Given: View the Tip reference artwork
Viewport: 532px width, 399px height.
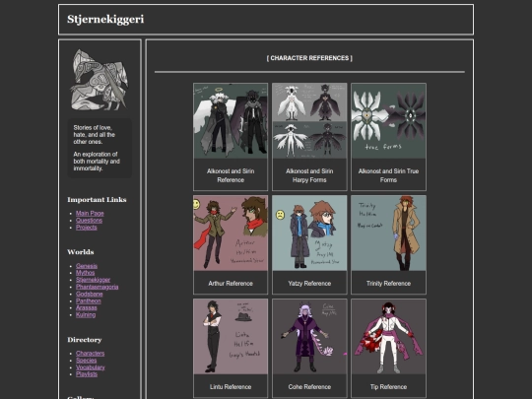Looking at the screenshot, I should click(388, 337).
